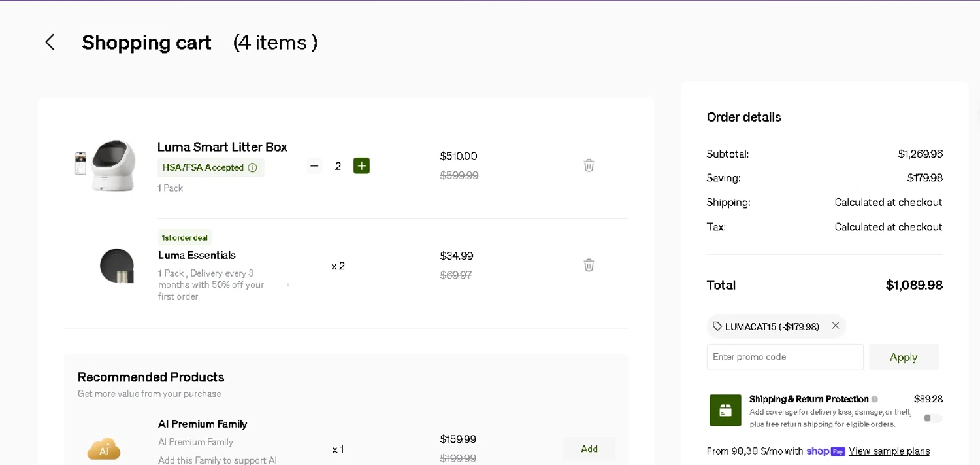The width and height of the screenshot is (980, 465).
Task: Click the $179.98 saving value
Action: coord(924,178)
